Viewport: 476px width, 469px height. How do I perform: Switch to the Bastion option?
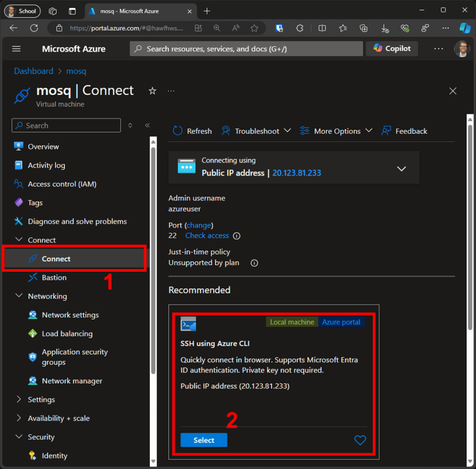53,277
